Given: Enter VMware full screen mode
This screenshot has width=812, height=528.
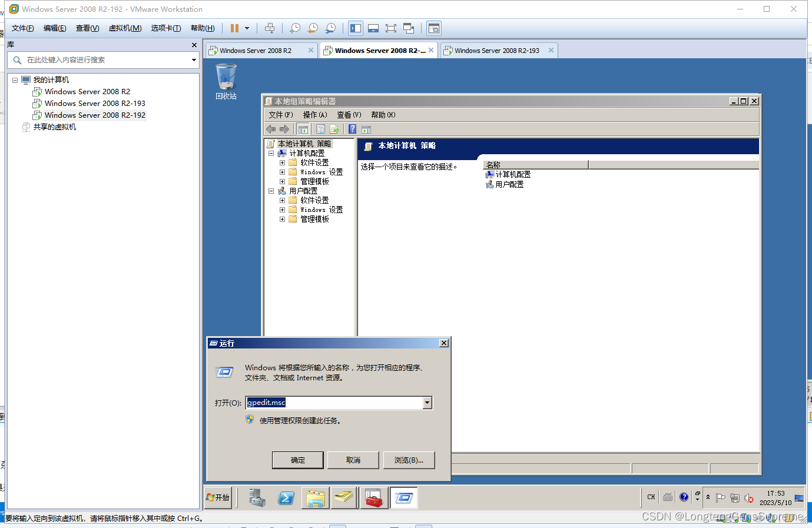Looking at the screenshot, I should [x=391, y=28].
